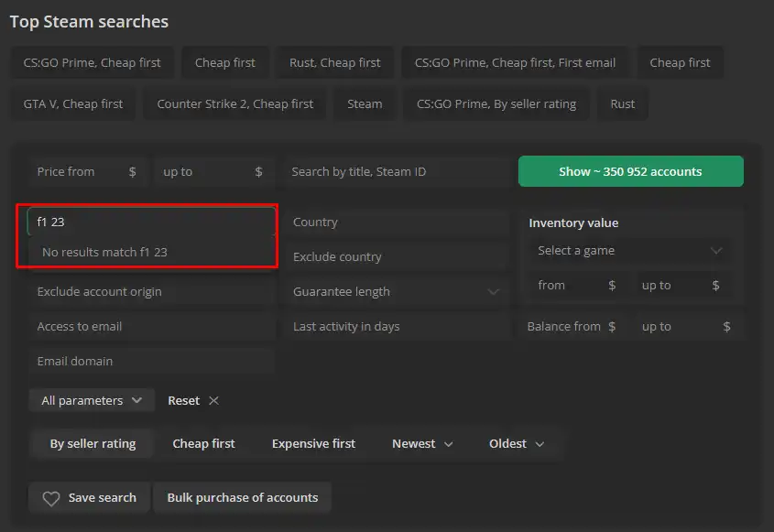Focus the Price from input field
774x532 pixels.
click(88, 172)
